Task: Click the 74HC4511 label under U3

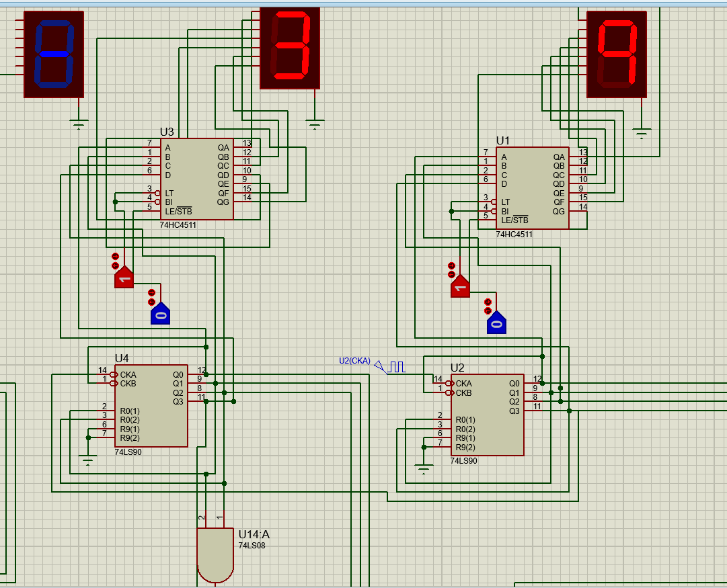Action: point(178,225)
